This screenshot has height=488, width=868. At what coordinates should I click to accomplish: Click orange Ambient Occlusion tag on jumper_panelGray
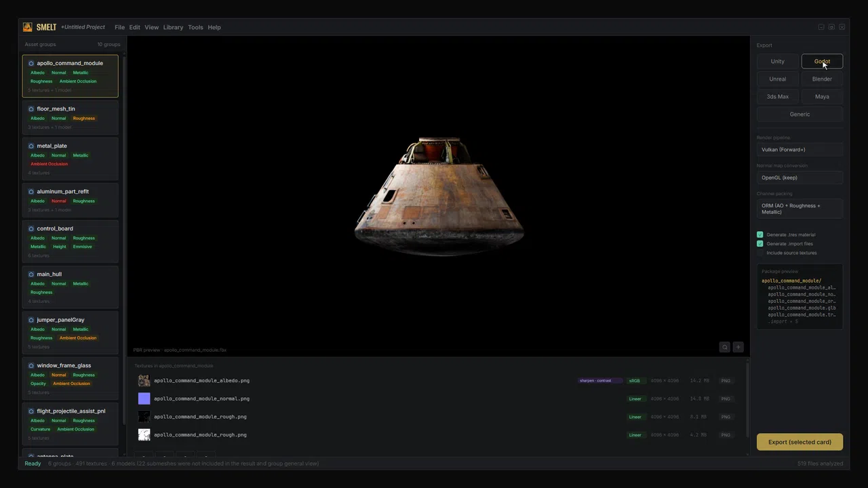(x=78, y=338)
